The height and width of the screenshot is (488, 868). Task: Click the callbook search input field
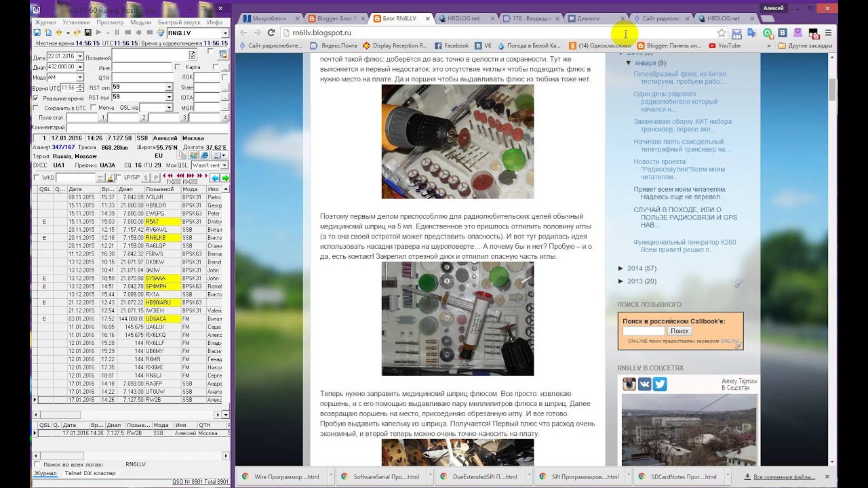[x=644, y=331]
